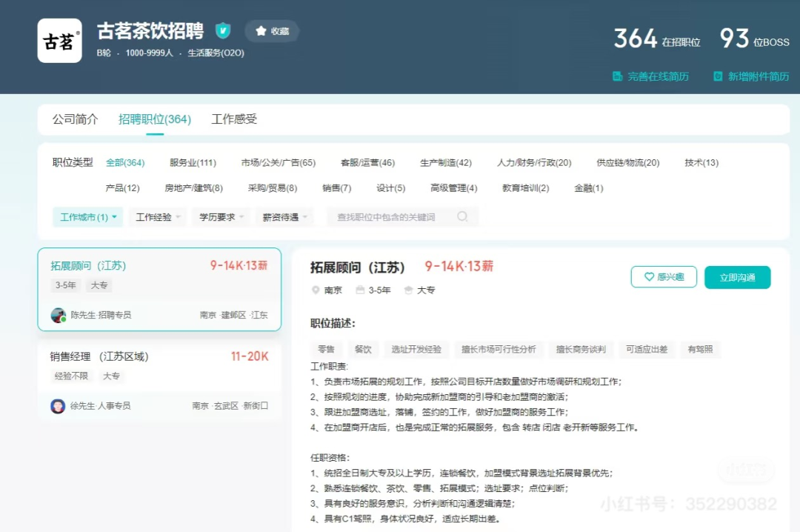Click the 新增附件简历 attachment icon
Screen dimensions: 800x532
point(717,76)
